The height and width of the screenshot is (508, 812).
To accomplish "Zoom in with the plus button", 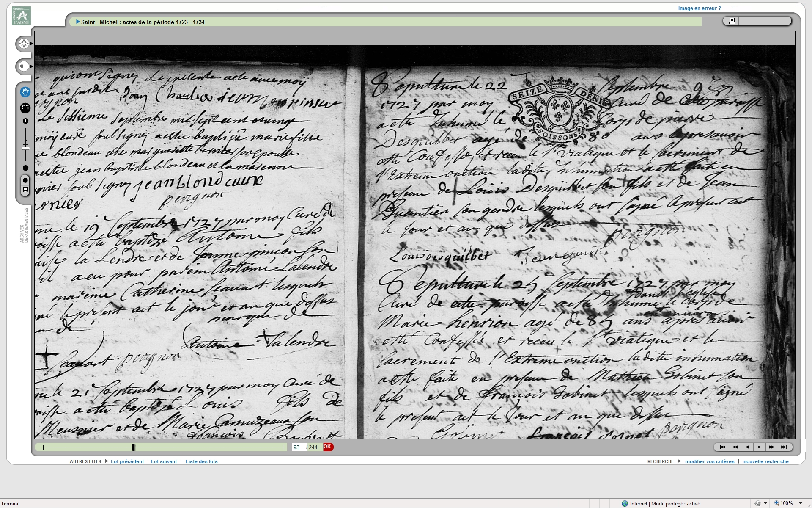I will (x=25, y=121).
